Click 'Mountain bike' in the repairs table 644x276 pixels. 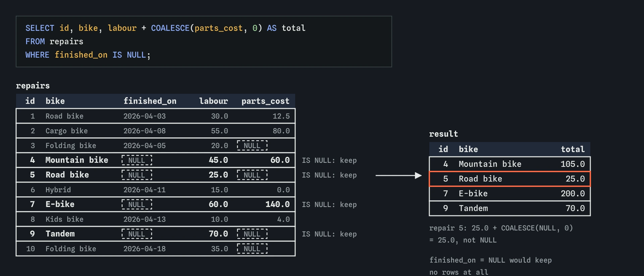point(77,160)
